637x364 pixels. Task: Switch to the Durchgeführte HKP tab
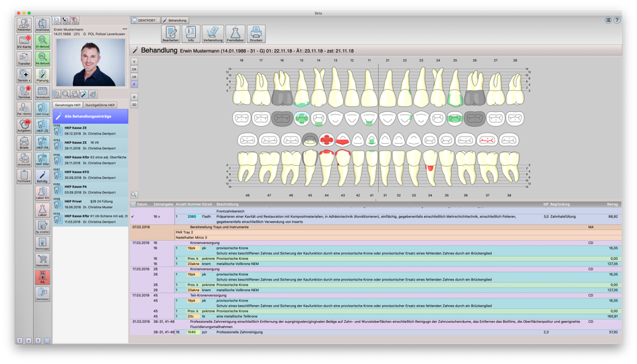(x=100, y=105)
